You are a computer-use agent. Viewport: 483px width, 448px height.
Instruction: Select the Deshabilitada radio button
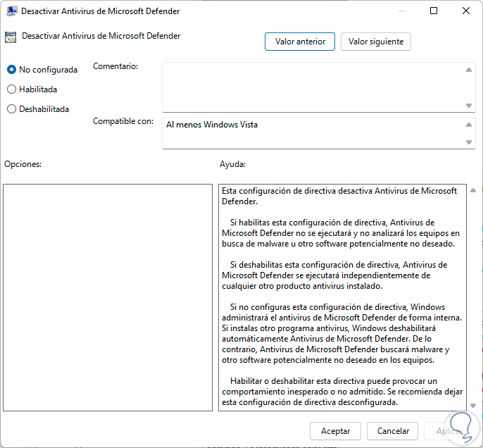(11, 109)
